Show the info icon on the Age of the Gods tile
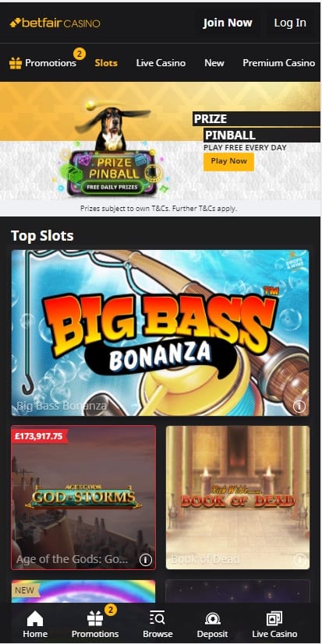The image size is (322, 644). 146,560
